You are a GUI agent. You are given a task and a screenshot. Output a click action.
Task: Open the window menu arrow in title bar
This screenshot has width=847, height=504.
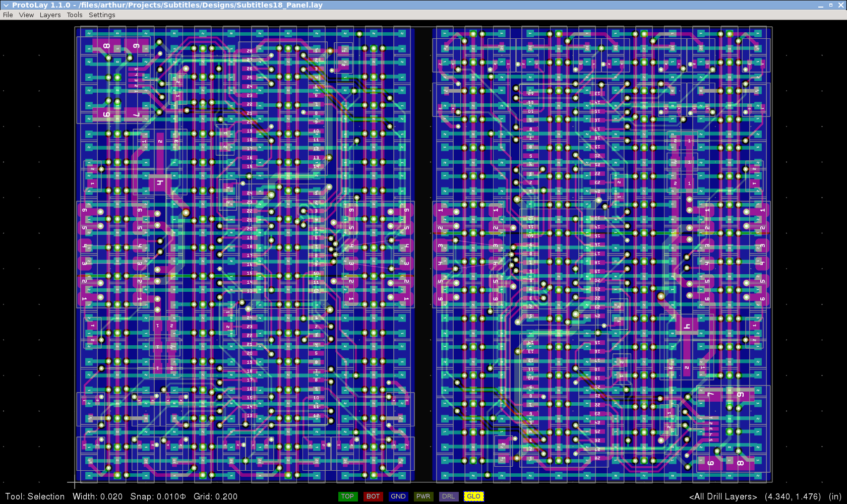pos(6,5)
